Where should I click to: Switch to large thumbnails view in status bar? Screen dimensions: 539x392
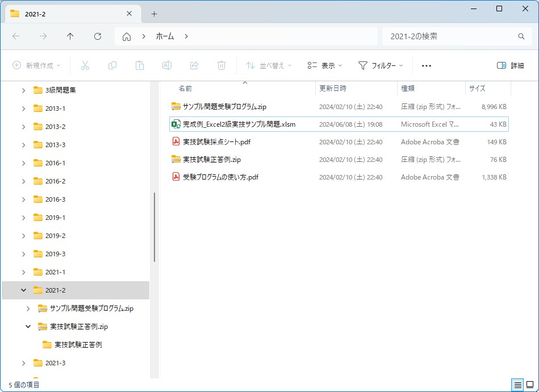pos(530,385)
